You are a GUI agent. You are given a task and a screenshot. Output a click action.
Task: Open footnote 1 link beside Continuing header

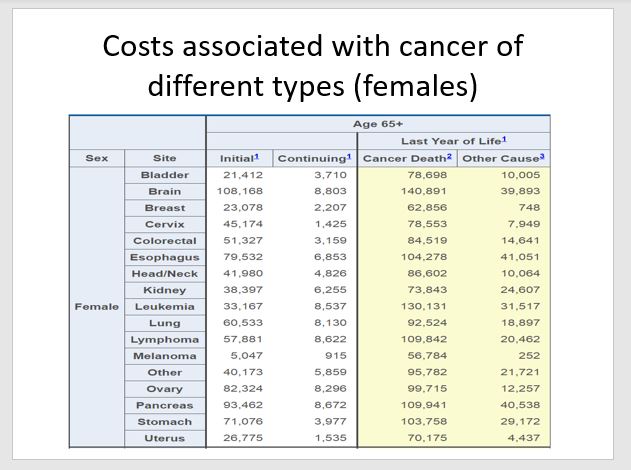pyautogui.click(x=349, y=157)
